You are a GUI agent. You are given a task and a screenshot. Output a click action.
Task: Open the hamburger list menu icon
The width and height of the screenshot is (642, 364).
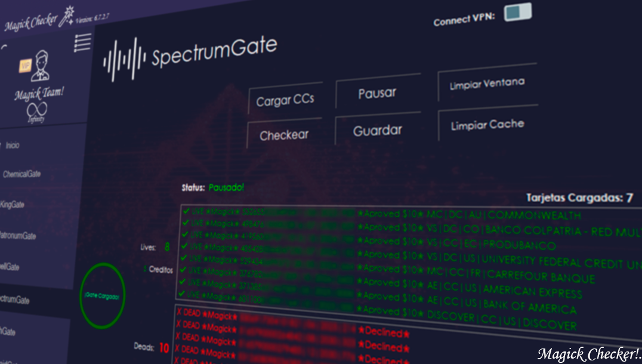tap(82, 43)
